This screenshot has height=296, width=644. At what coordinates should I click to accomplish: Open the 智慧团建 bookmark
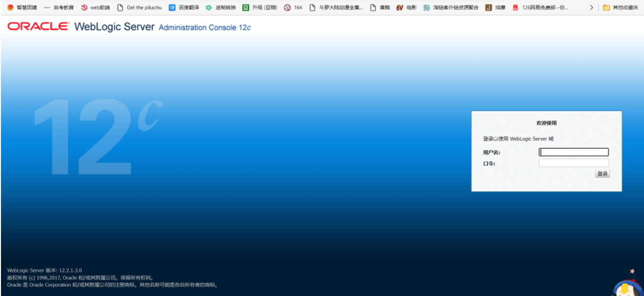click(23, 8)
